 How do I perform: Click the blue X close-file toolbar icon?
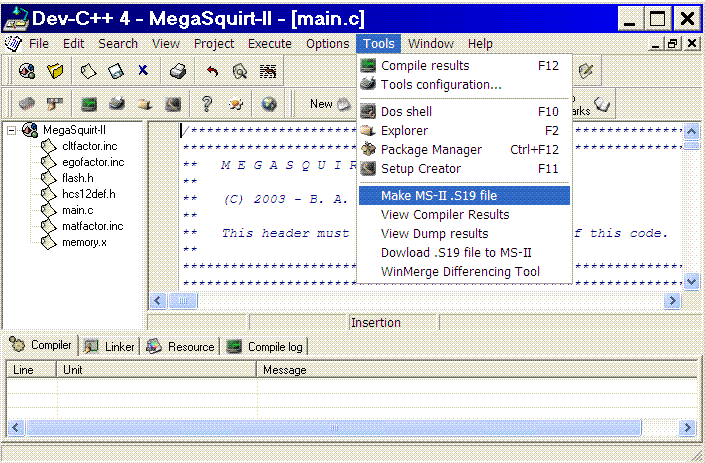143,70
